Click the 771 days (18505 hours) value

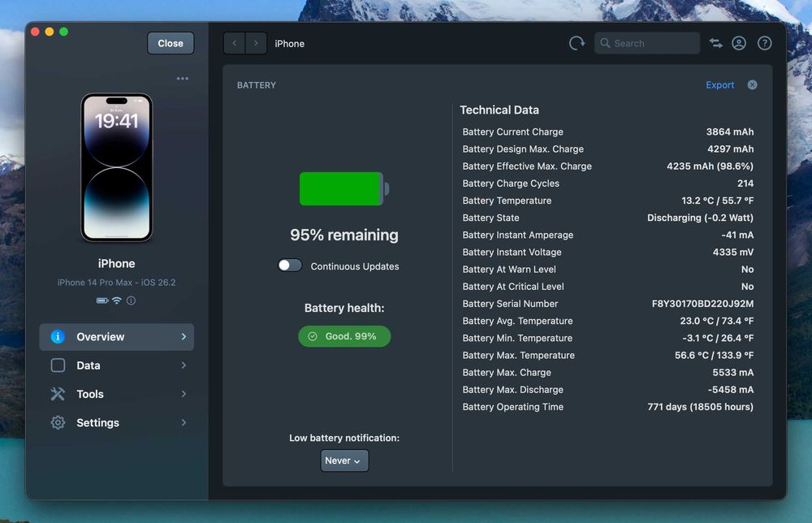tap(700, 407)
